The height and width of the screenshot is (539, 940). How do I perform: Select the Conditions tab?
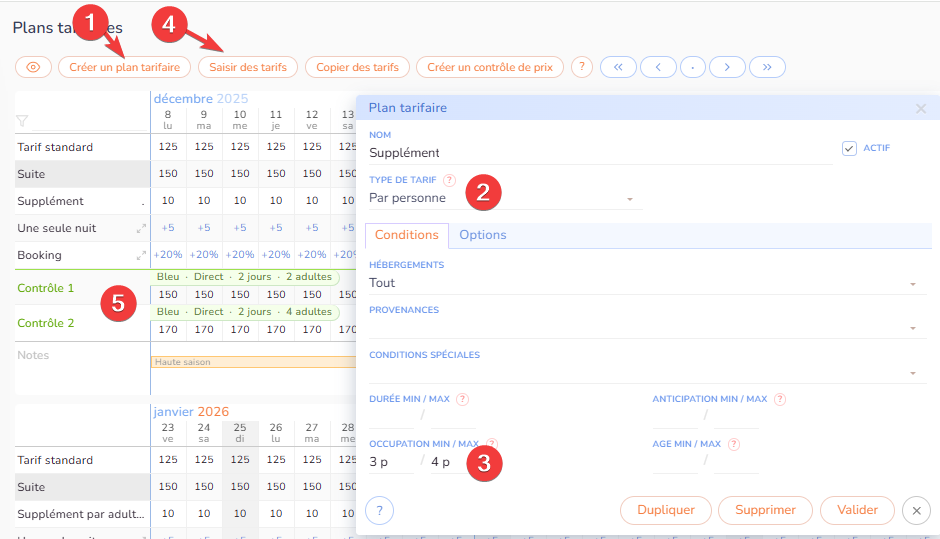406,235
